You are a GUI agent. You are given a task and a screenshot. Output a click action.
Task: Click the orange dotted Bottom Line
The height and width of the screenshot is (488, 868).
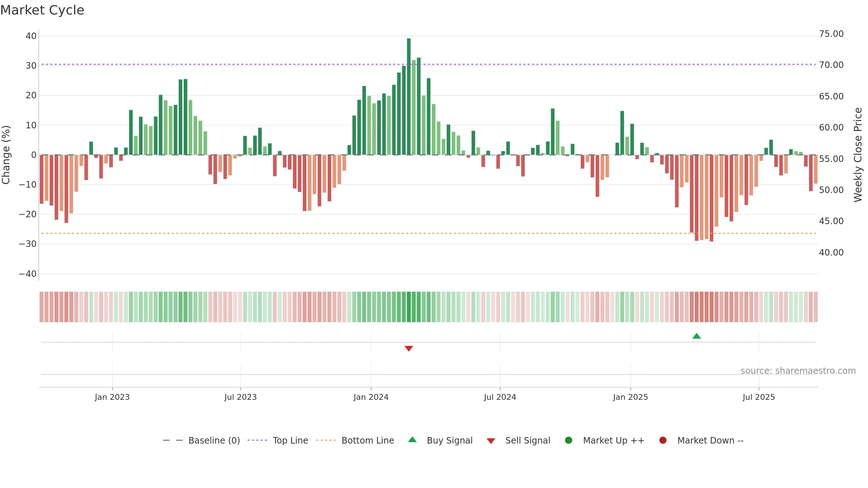tap(429, 234)
